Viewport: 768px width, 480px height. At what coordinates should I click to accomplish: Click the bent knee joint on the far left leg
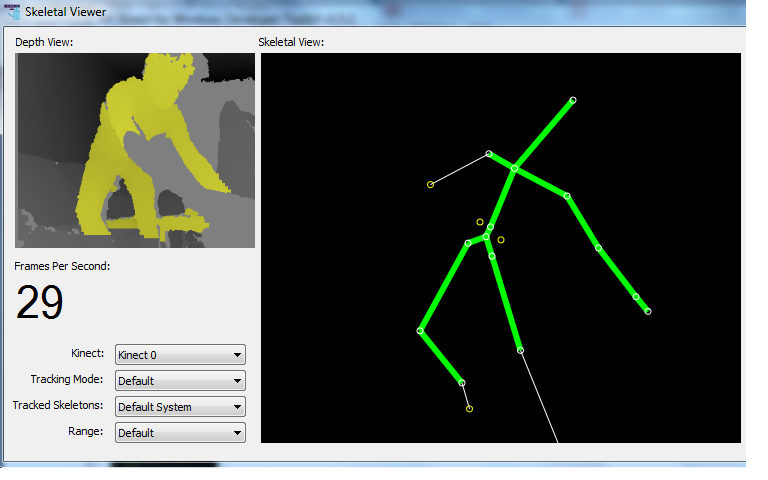click(420, 331)
